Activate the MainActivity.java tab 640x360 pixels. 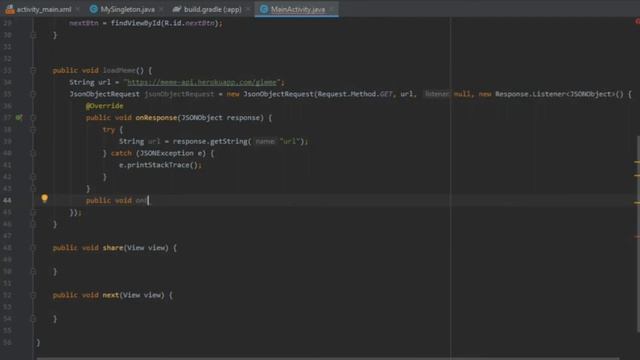pyautogui.click(x=298, y=9)
